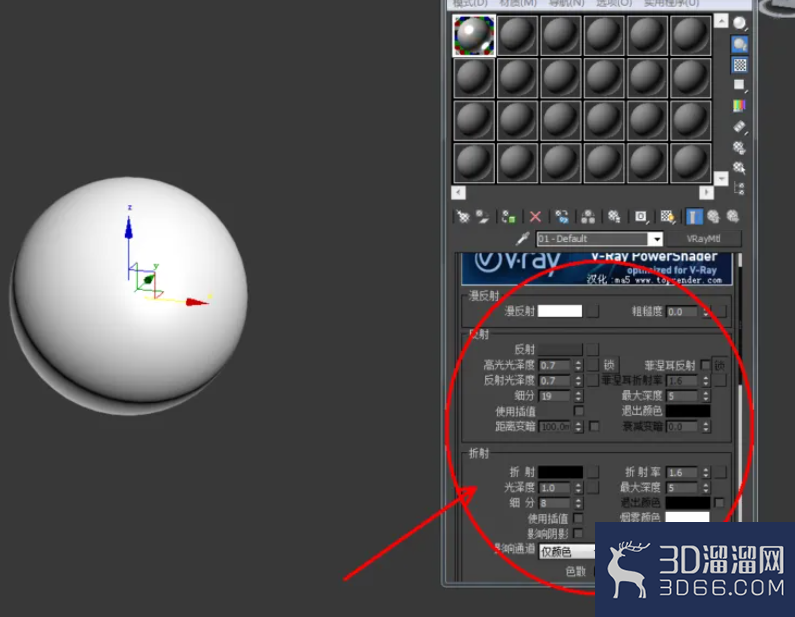Open the 01 - Default material name dropdown

point(656,239)
